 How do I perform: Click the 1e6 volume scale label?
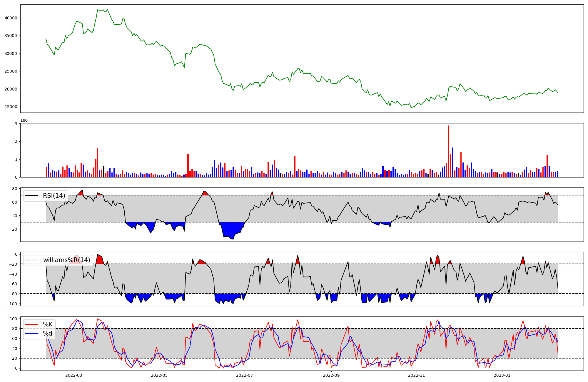[24, 120]
